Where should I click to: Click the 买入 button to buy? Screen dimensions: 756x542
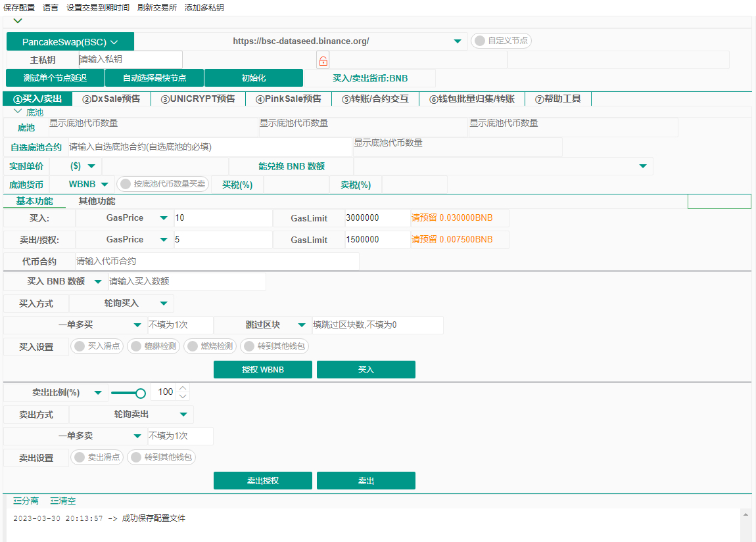[366, 369]
